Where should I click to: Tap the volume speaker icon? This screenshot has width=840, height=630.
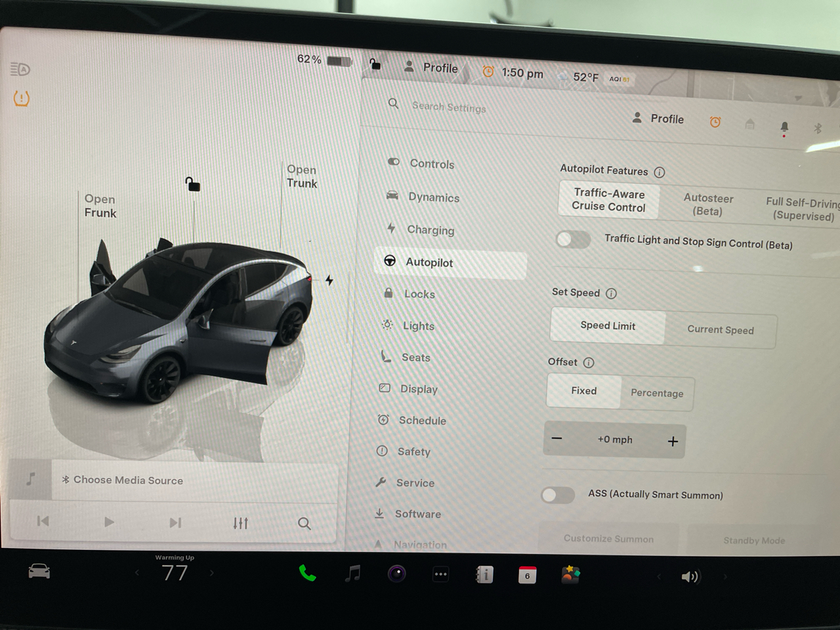[690, 577]
